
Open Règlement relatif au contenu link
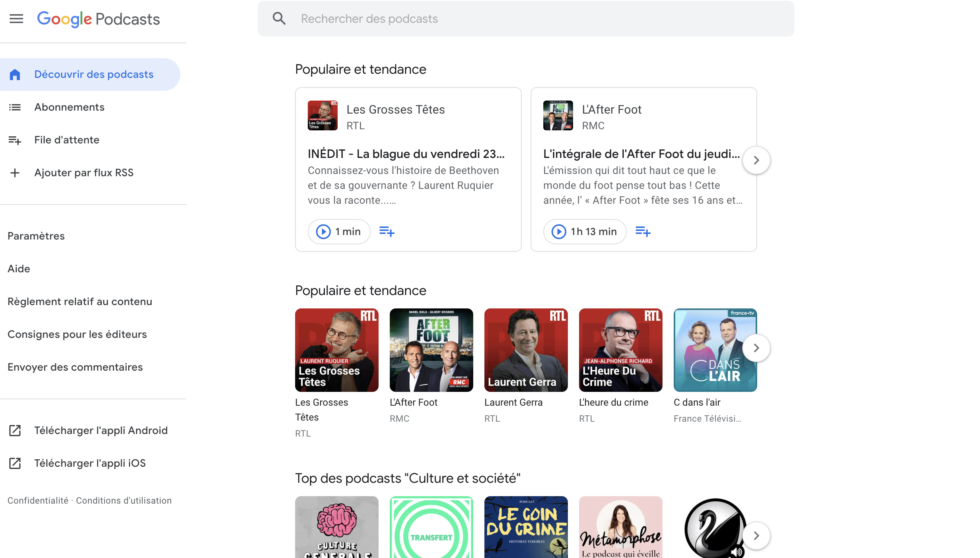80,301
